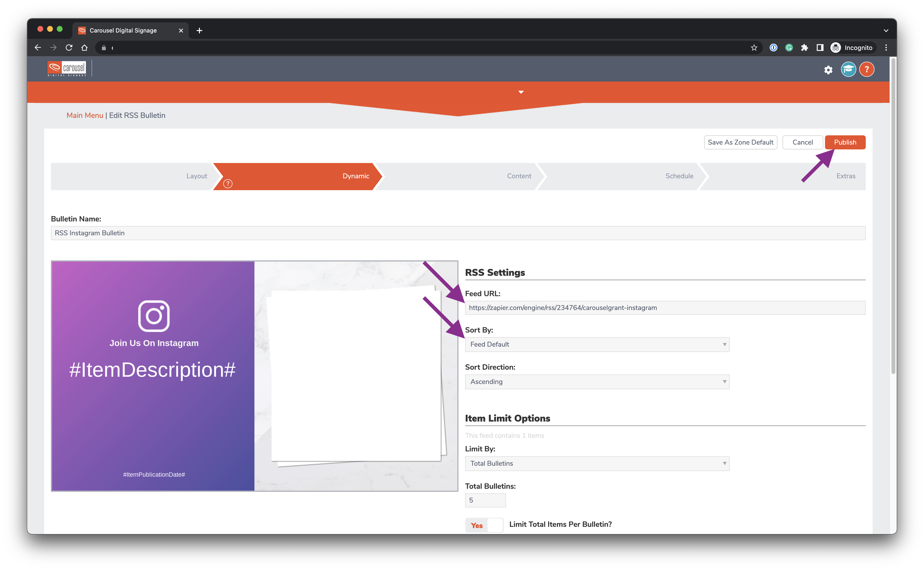This screenshot has height=570, width=924.
Task: Click the Dynamic step help icon
Action: [228, 184]
